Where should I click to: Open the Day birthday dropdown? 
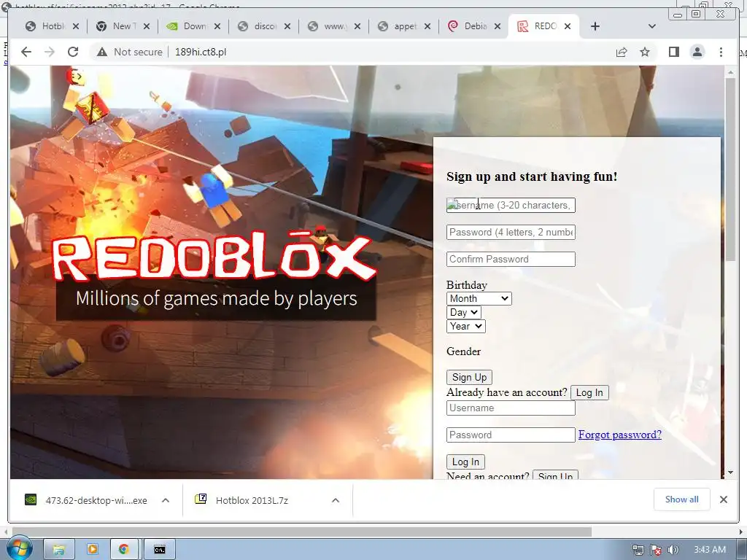tap(463, 312)
